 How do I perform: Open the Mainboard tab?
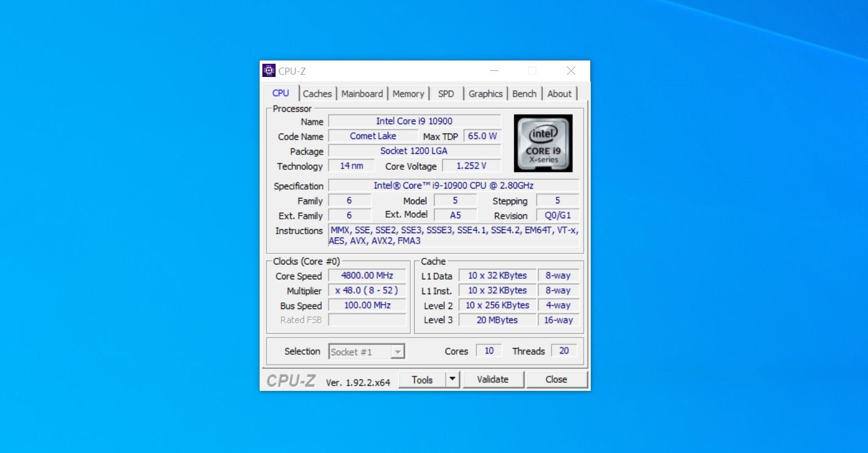[x=362, y=94]
